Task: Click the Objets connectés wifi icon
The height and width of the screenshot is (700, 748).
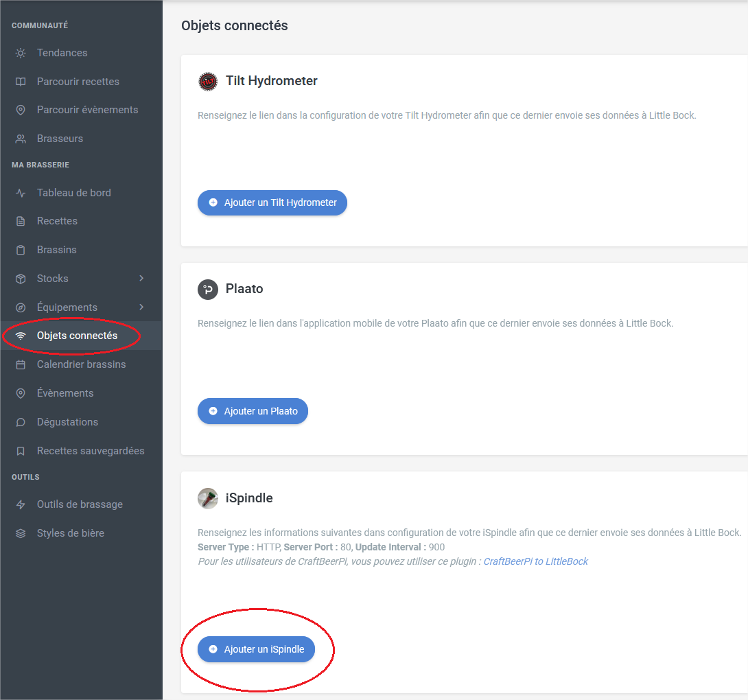Action: [21, 336]
